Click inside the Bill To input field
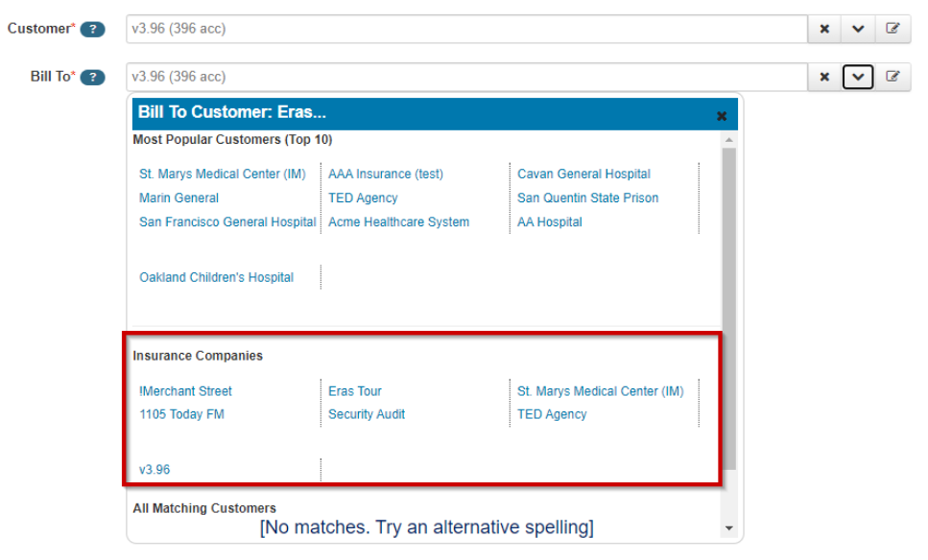928x560 pixels. [465, 77]
